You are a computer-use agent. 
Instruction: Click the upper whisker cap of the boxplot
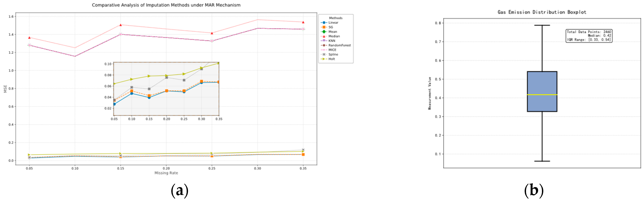click(542, 25)
